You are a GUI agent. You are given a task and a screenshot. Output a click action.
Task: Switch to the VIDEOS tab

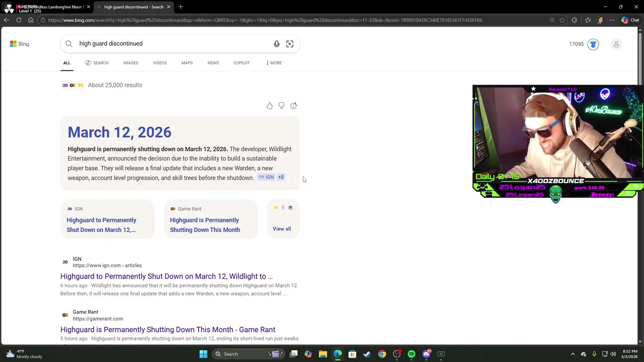point(160,63)
